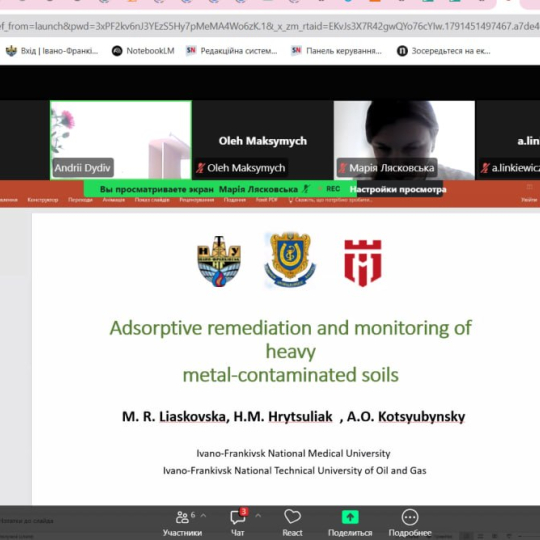Select Марія Лясковська video tile

[x=404, y=140]
